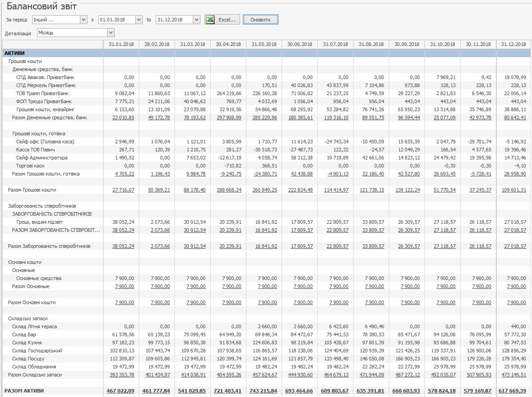532x397 pixels.
Task: Open Разом Грошові кошти value 288 668,24
Action: point(228,190)
